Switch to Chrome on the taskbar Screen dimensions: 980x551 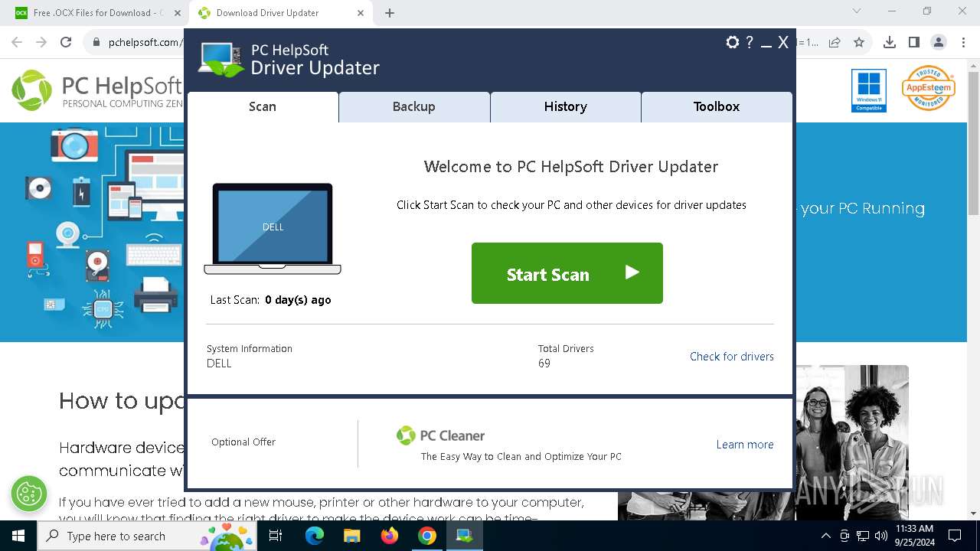(x=427, y=536)
